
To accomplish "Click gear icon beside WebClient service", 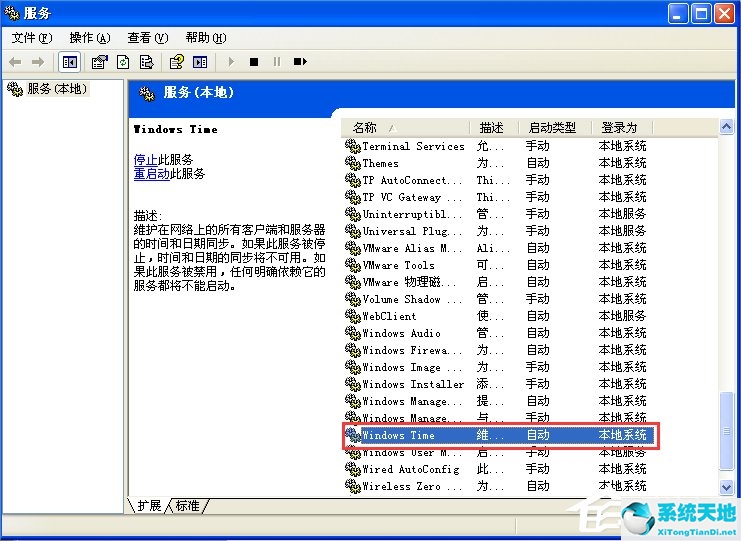I will point(353,316).
